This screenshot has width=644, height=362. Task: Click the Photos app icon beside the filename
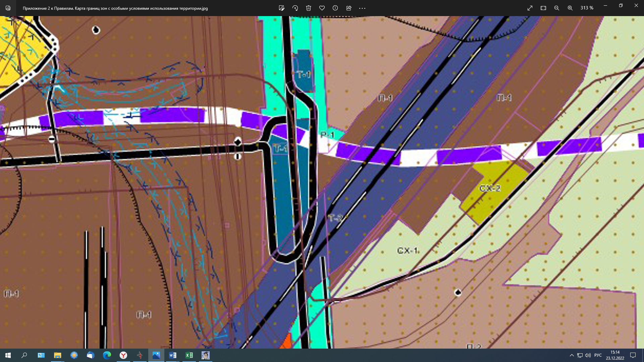pos(8,8)
